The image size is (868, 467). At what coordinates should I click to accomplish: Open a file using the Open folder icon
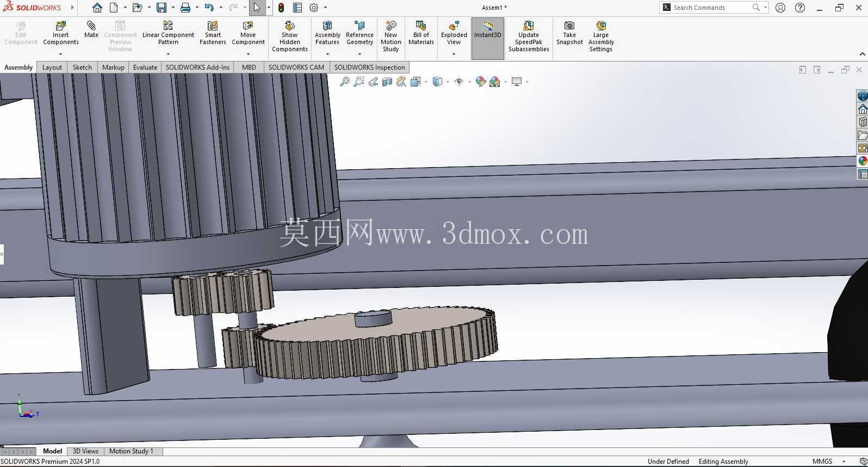click(137, 8)
